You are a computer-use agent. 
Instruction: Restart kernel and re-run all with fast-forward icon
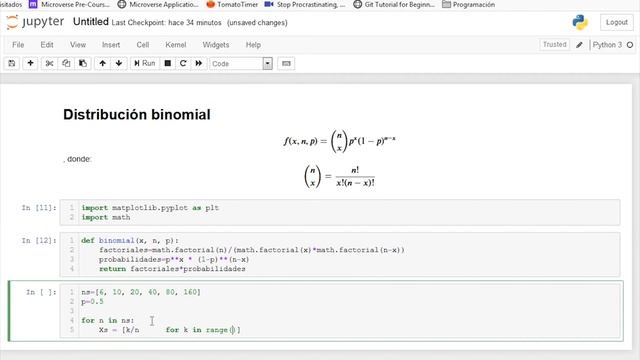click(199, 63)
